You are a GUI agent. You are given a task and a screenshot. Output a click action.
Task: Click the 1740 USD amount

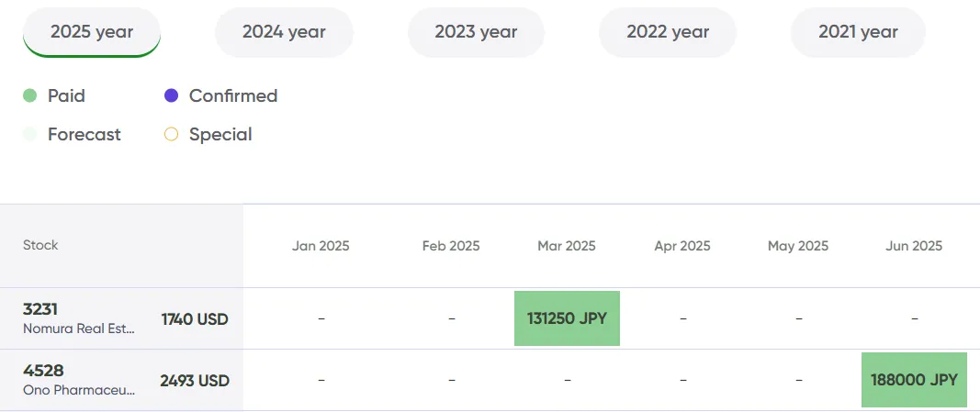(195, 319)
